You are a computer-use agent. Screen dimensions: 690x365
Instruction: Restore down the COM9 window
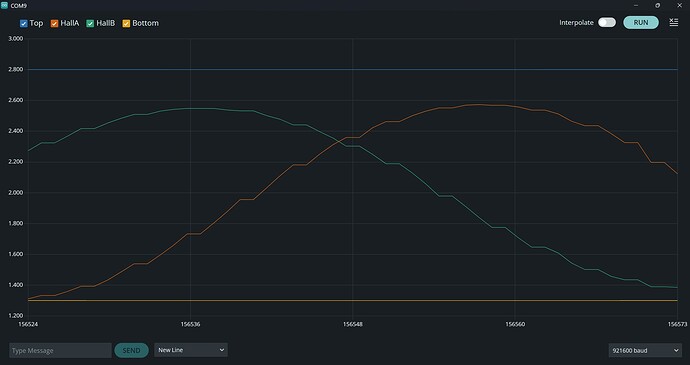(x=657, y=5)
